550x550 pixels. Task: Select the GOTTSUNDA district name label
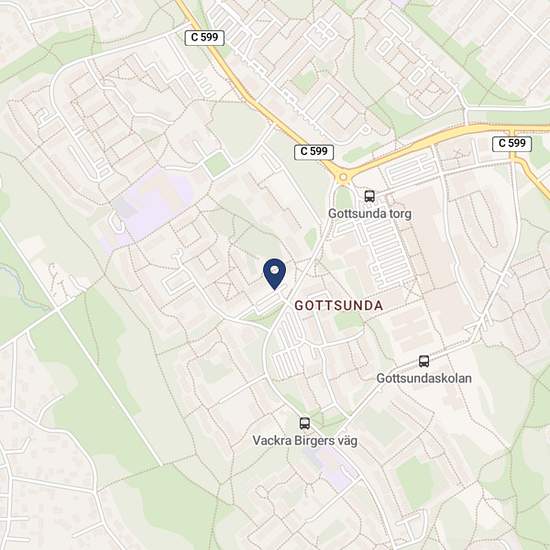(x=338, y=306)
